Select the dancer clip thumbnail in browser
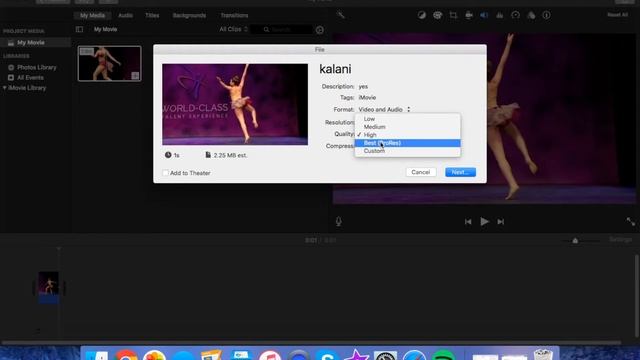640x360 pixels. coord(109,63)
